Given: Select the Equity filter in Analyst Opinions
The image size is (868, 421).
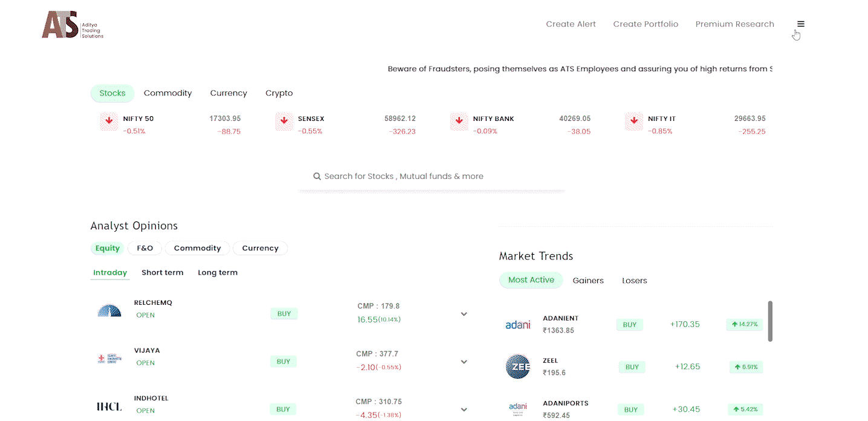Looking at the screenshot, I should pyautogui.click(x=108, y=248).
